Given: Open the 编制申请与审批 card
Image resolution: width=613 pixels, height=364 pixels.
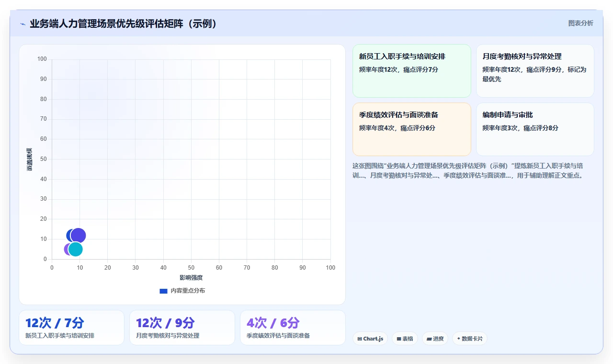Looking at the screenshot, I should (535, 129).
